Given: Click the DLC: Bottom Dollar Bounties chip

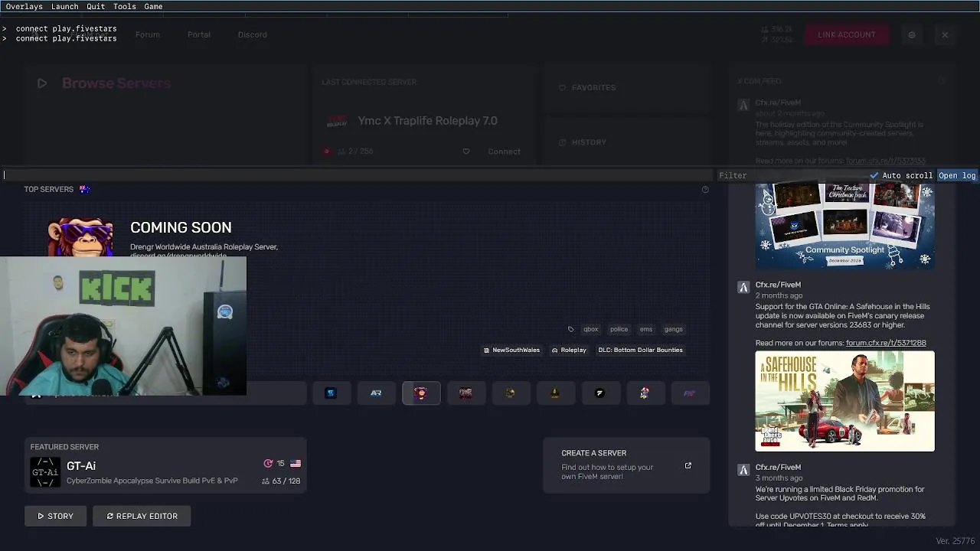Looking at the screenshot, I should [640, 350].
